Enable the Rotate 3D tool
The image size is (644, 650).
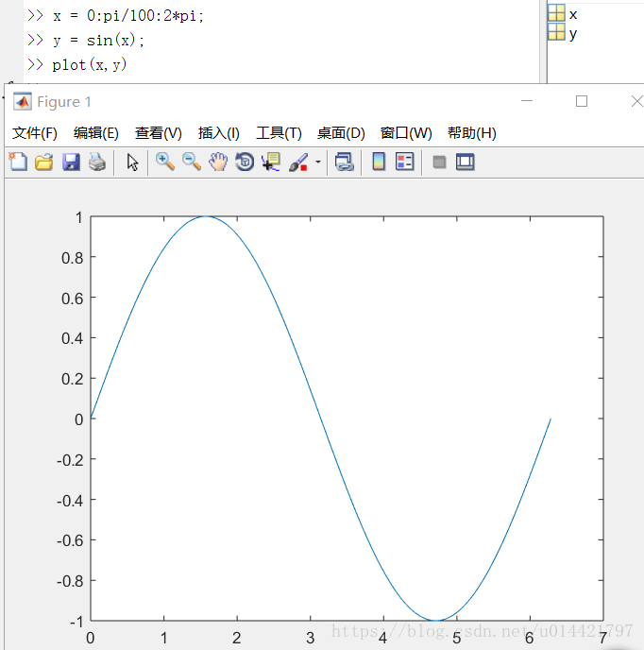245,162
